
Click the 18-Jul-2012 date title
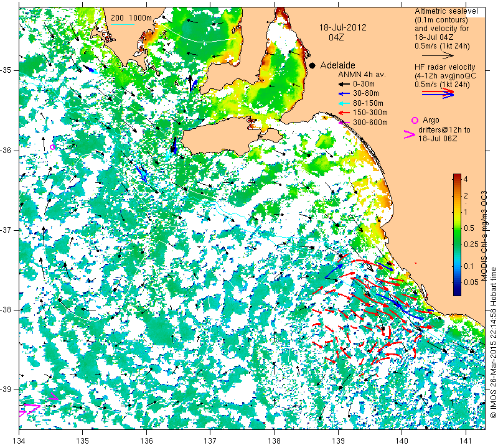point(343,27)
